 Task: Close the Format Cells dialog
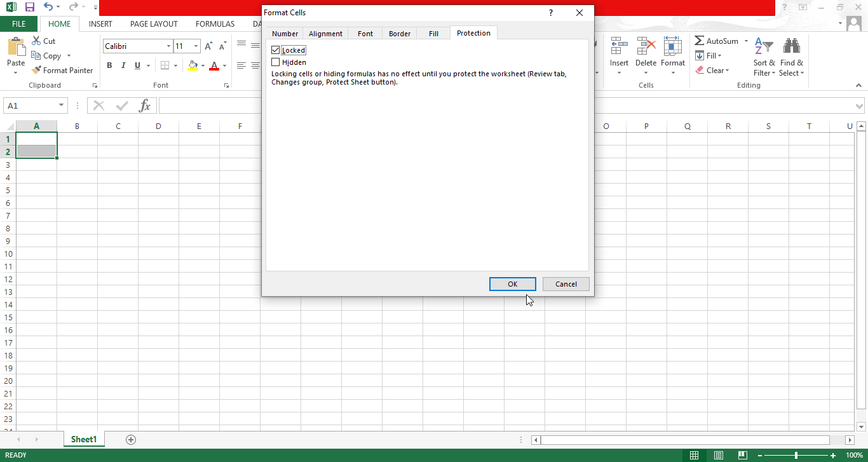580,13
